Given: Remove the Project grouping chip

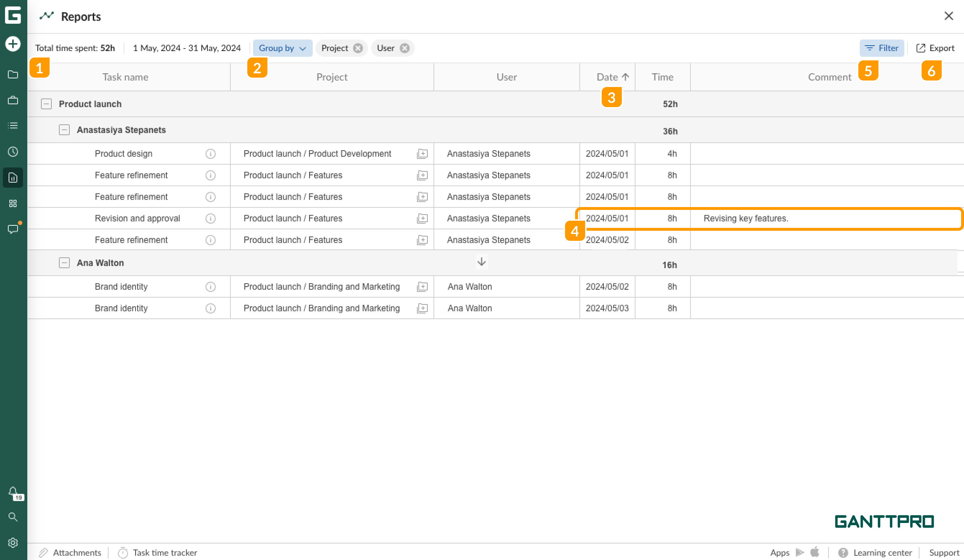Looking at the screenshot, I should point(358,48).
